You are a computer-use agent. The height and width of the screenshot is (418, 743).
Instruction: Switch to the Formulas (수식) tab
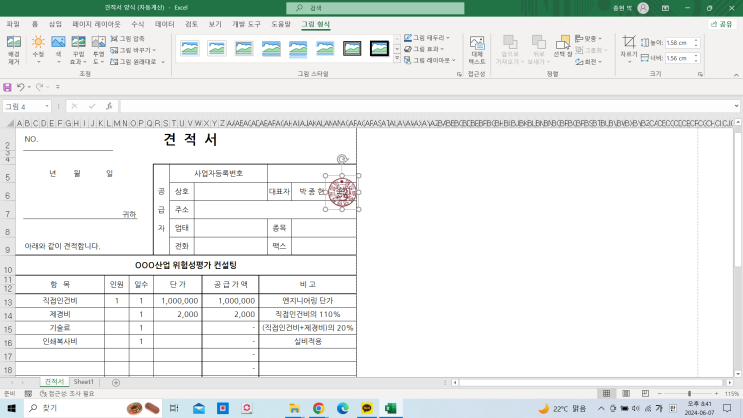(x=137, y=24)
